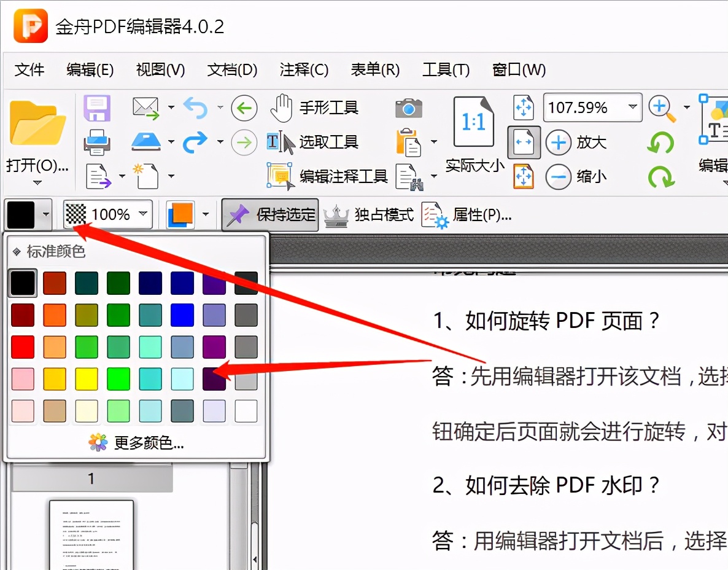Rotate the page clockwise with the green arrow
Screen dimensions: 728x570
[661, 176]
